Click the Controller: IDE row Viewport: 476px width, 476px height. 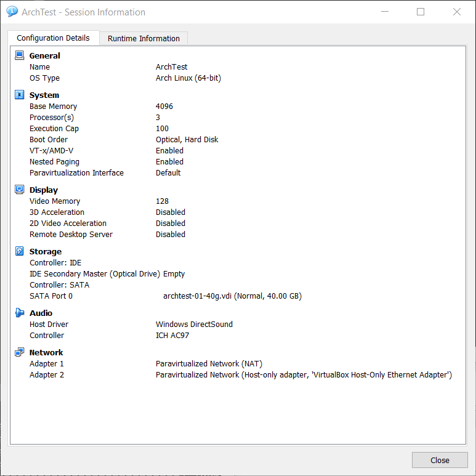[55, 262]
